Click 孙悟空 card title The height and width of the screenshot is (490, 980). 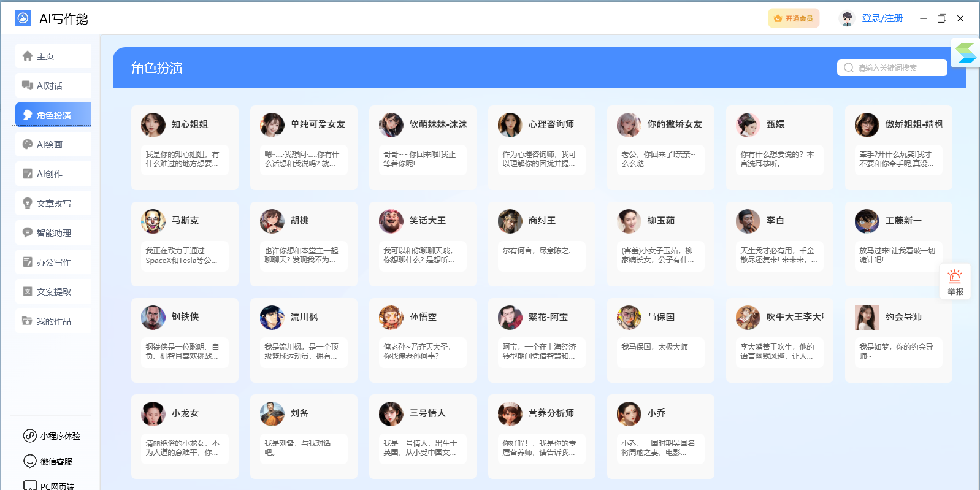coord(423,317)
